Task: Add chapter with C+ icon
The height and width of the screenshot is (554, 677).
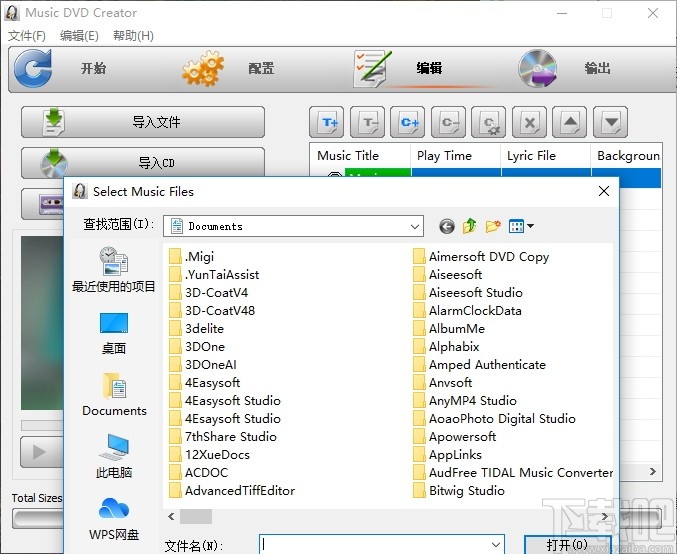Action: [408, 122]
